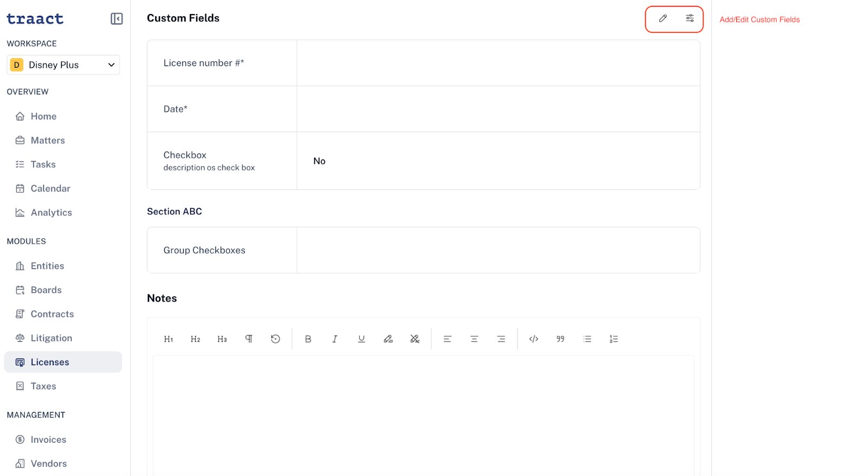Toggle italic formatting in Notes
Screen dimensions: 868x476
[335, 339]
